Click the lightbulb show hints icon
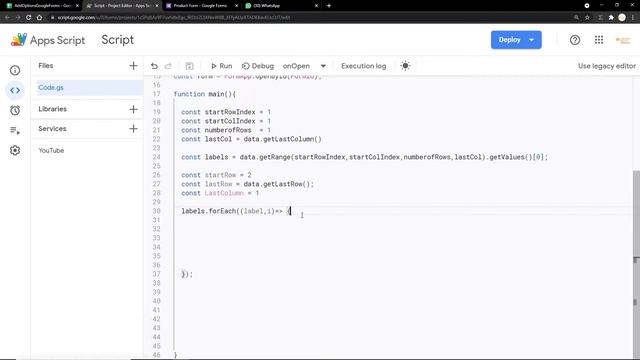 click(405, 66)
